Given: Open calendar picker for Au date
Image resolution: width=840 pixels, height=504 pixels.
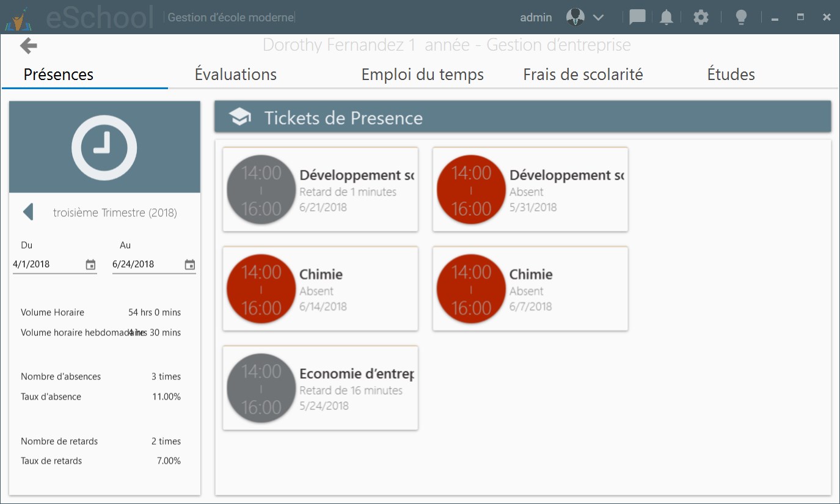Looking at the screenshot, I should 190,265.
